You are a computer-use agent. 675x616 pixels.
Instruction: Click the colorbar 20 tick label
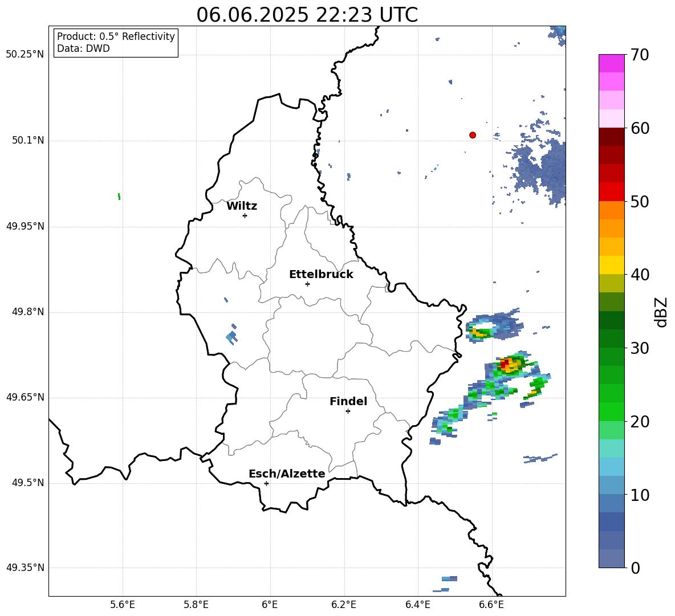click(x=640, y=422)
